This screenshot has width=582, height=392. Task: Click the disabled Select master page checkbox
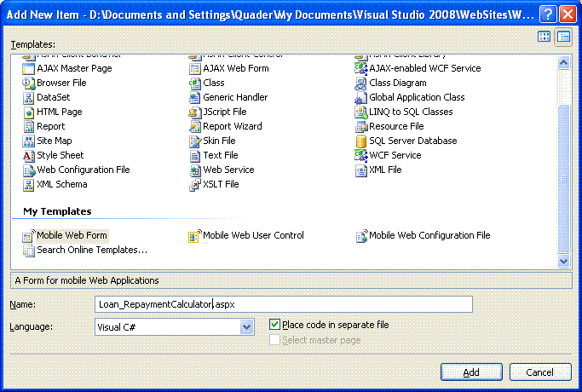[x=274, y=340]
